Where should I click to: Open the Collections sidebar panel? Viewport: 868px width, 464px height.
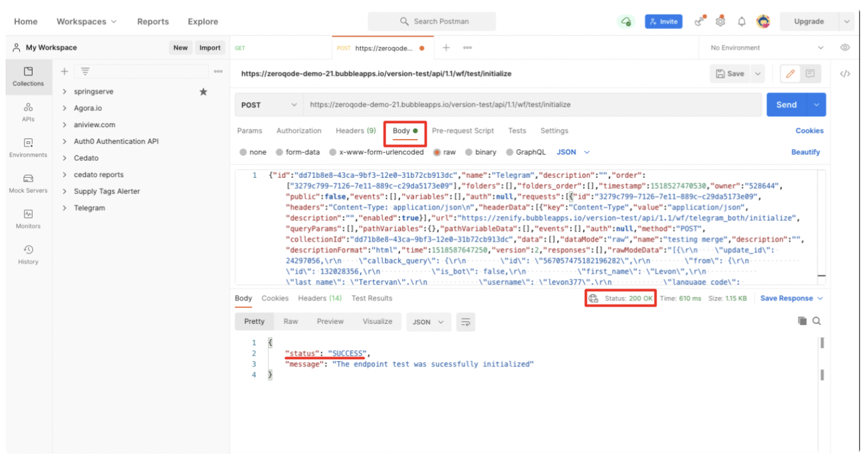(28, 76)
